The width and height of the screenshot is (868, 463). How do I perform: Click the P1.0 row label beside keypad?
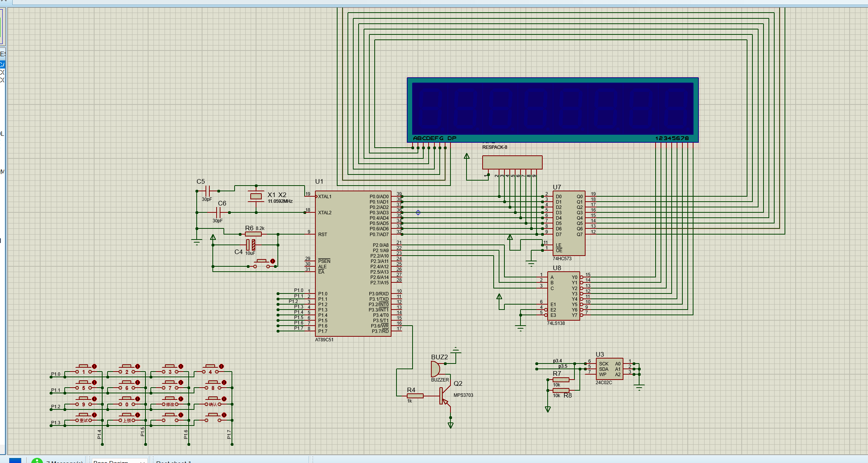[x=56, y=374]
